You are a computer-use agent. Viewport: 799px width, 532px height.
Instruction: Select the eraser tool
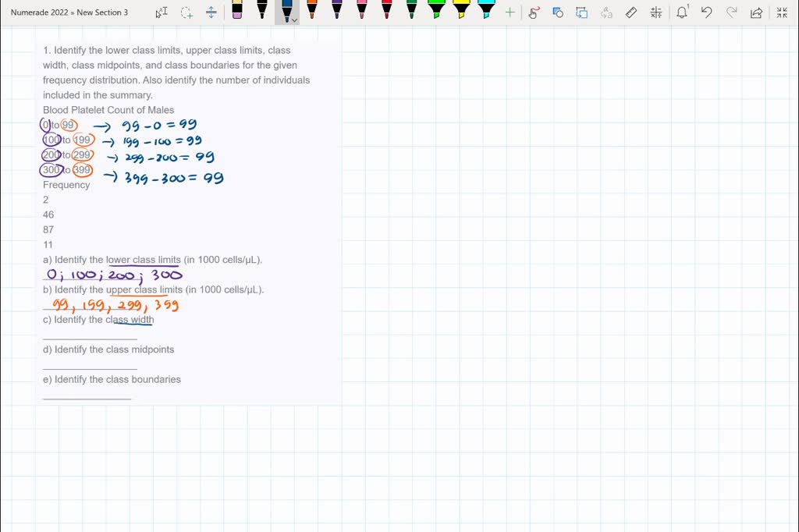point(237,10)
